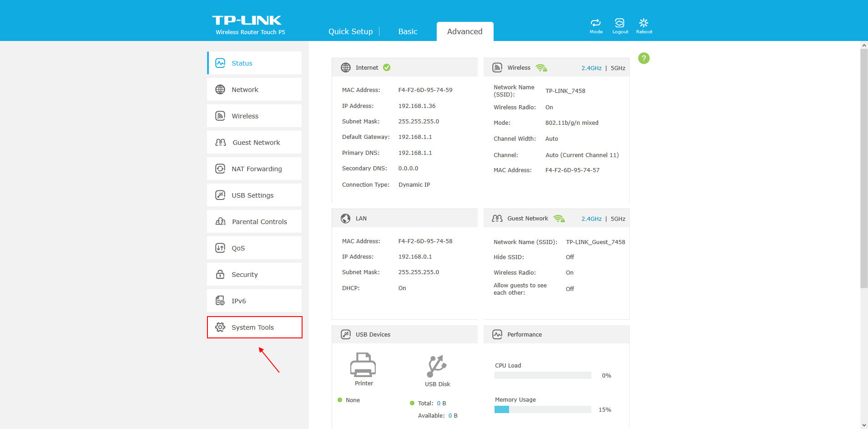Click the LAN panel globe icon
Viewport: 868px width, 429px height.
[x=346, y=218]
